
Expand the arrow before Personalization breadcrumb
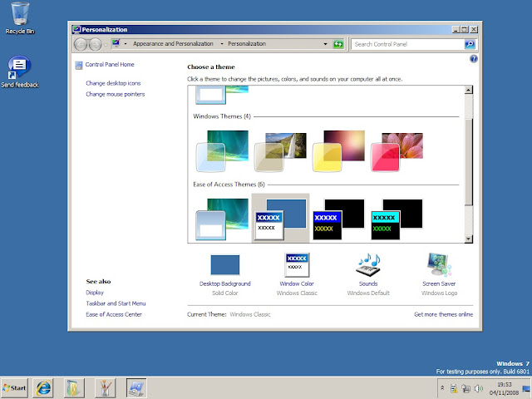222,44
